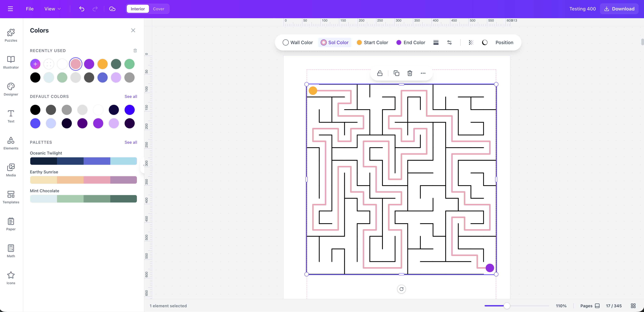The image size is (644, 312).
Task: Select the pink recently used color swatch
Action: point(75,64)
